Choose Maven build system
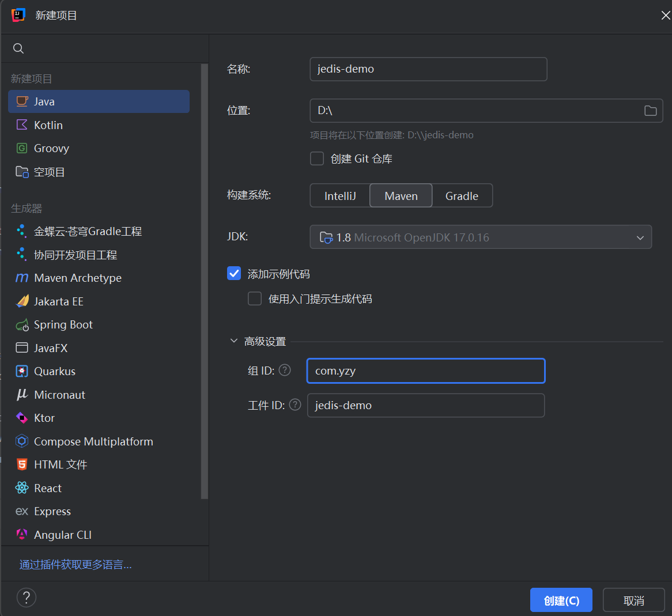672x616 pixels. point(401,196)
